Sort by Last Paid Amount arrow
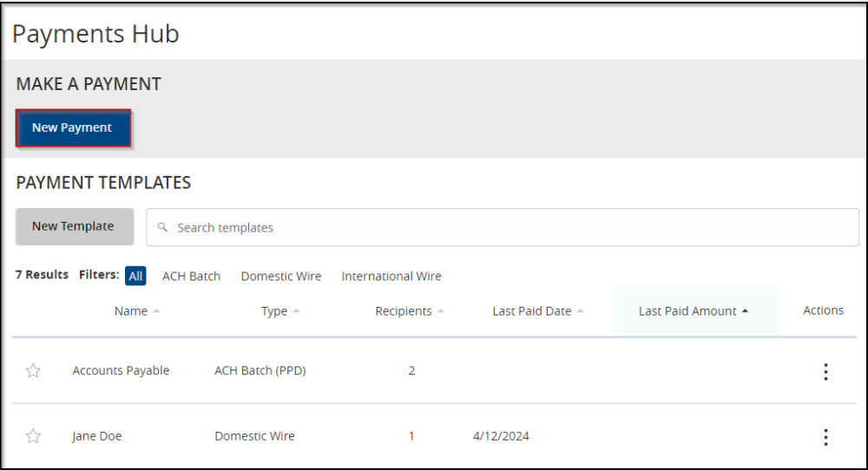The image size is (868, 470). pyautogui.click(x=745, y=311)
